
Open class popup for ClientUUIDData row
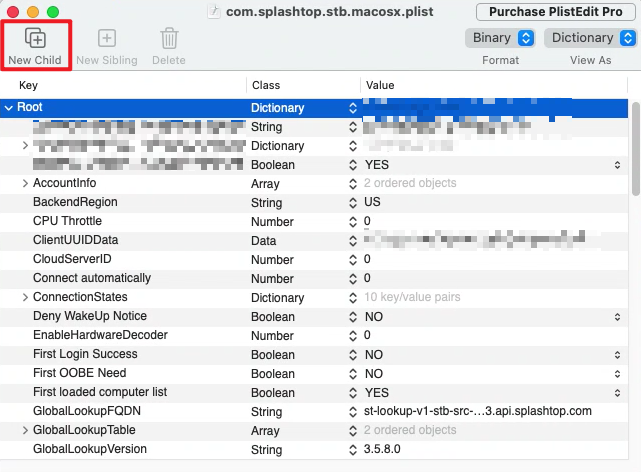(353, 241)
